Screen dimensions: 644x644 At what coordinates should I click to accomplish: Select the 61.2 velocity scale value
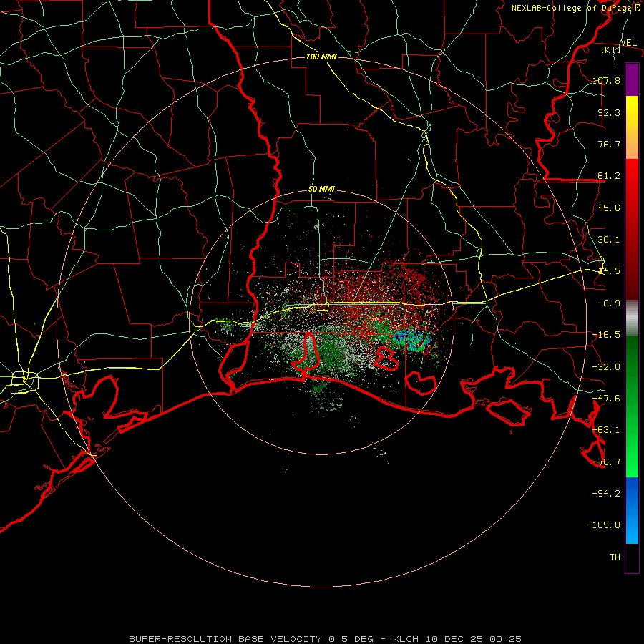point(609,176)
